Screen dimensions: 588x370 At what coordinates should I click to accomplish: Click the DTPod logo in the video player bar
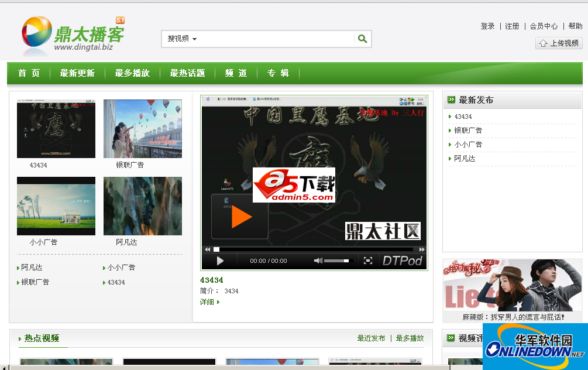[403, 260]
